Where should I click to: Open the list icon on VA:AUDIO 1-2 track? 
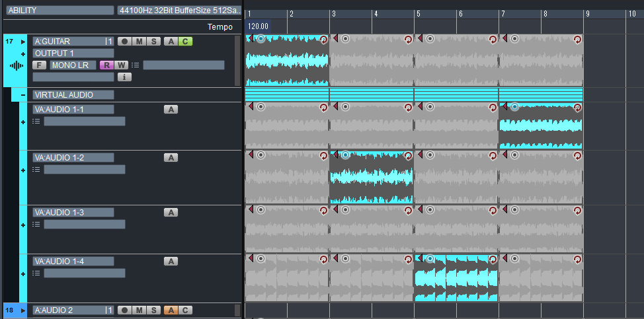coord(36,169)
